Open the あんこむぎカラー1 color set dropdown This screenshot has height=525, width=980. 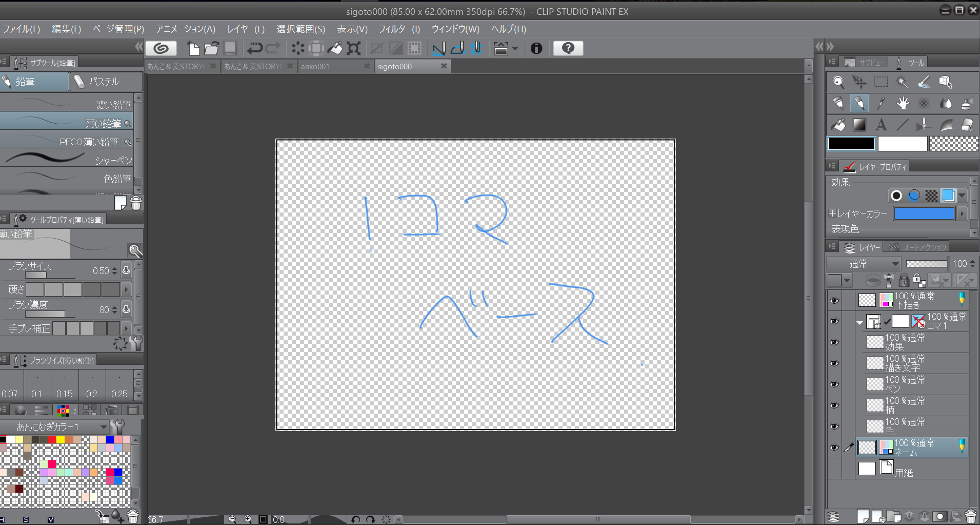coord(54,426)
